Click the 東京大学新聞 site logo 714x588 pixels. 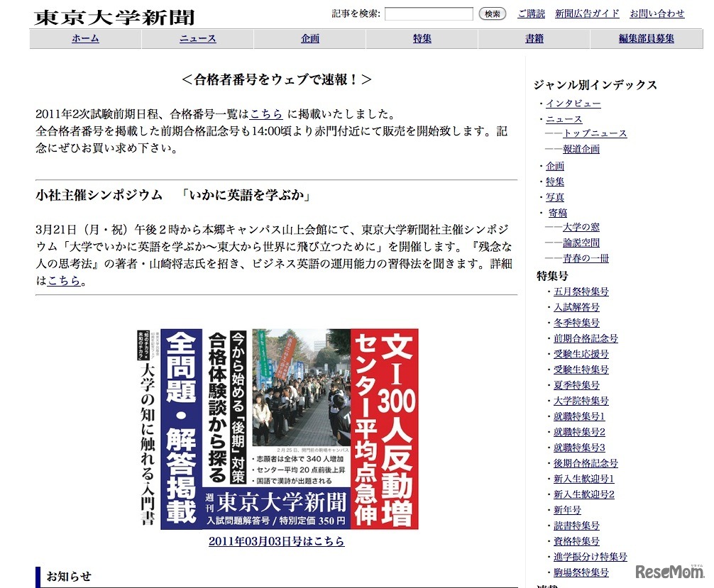pos(114,17)
